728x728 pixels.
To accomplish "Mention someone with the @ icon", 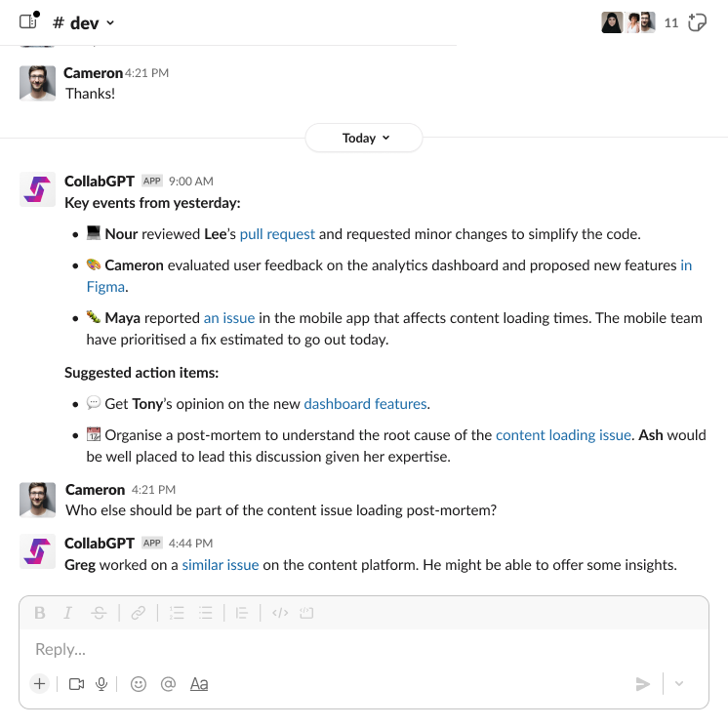I will 168,684.
